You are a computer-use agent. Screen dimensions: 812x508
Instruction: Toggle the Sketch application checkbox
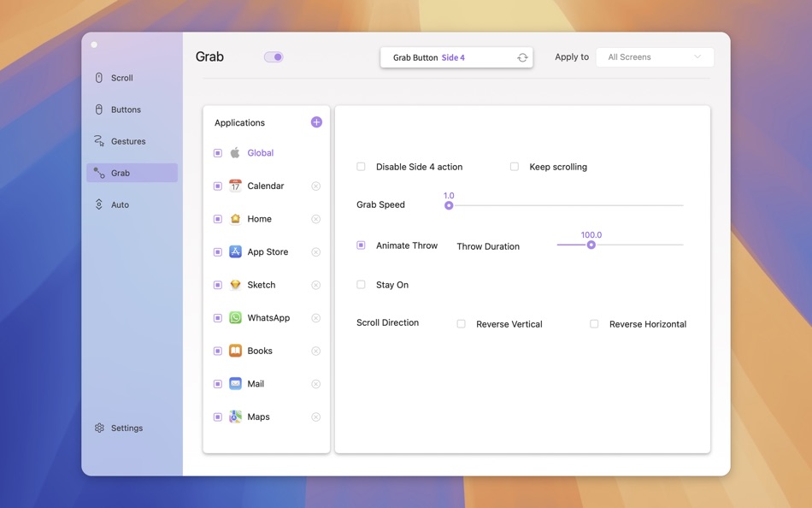pos(218,285)
